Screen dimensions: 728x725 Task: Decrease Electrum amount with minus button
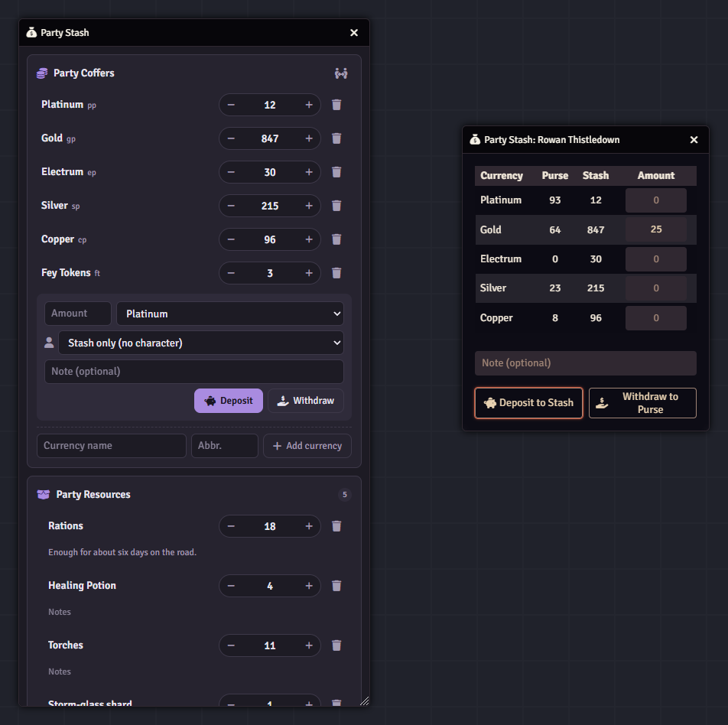click(231, 172)
